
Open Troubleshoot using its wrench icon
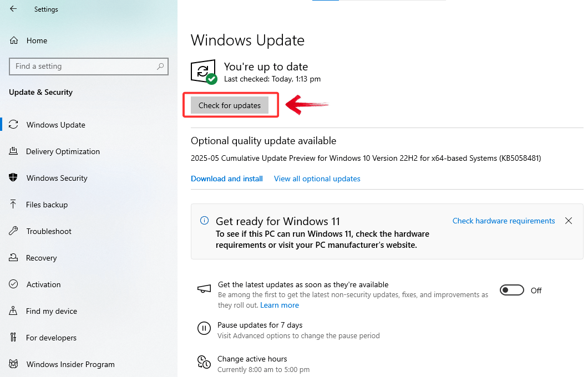coord(14,231)
